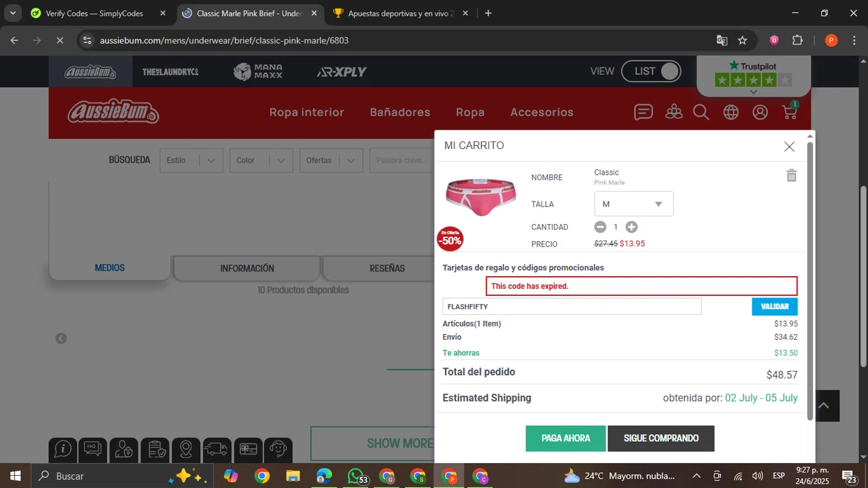Open the Estilo filter dropdown
The height and width of the screenshot is (488, 868).
tap(191, 160)
